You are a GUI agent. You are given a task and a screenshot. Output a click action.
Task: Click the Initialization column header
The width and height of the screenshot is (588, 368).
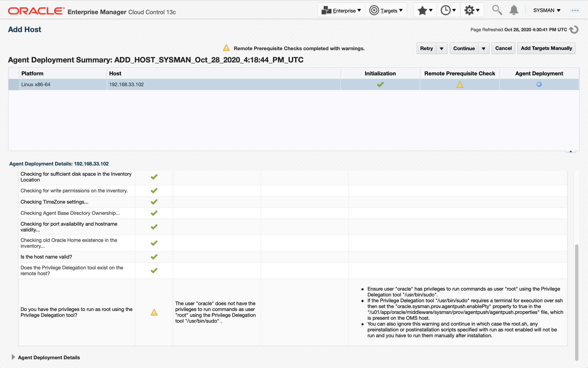380,73
